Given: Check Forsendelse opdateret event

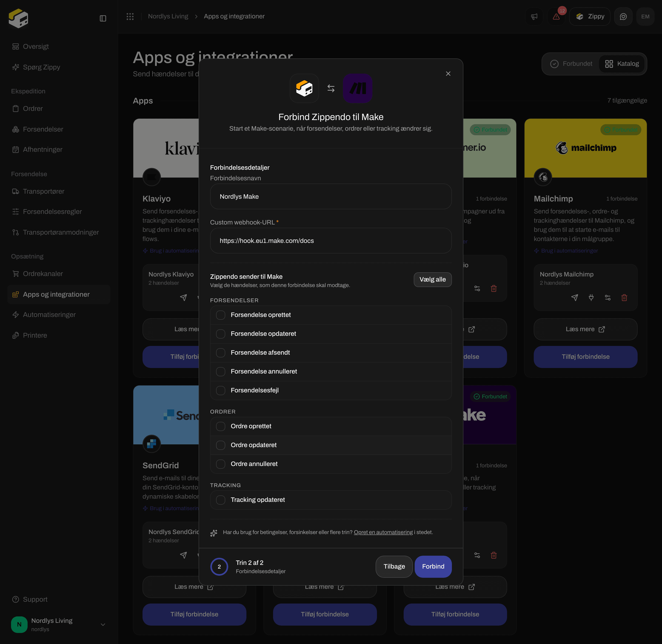Looking at the screenshot, I should coord(220,334).
